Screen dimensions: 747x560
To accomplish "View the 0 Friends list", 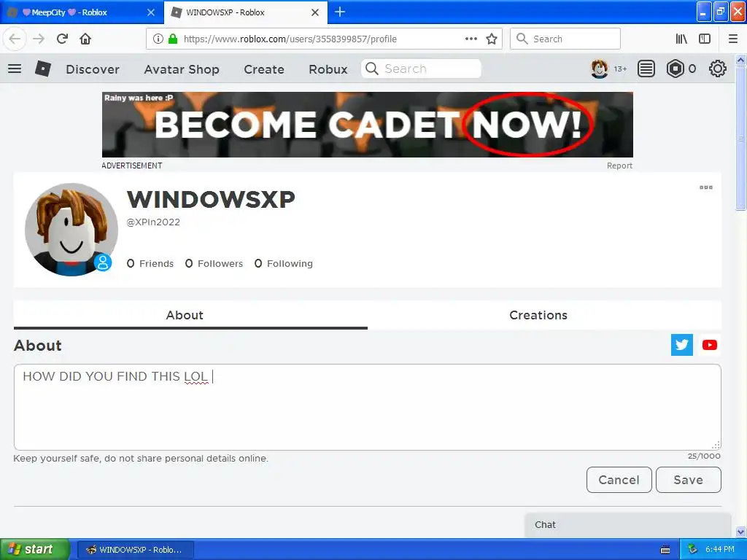I will [x=150, y=263].
